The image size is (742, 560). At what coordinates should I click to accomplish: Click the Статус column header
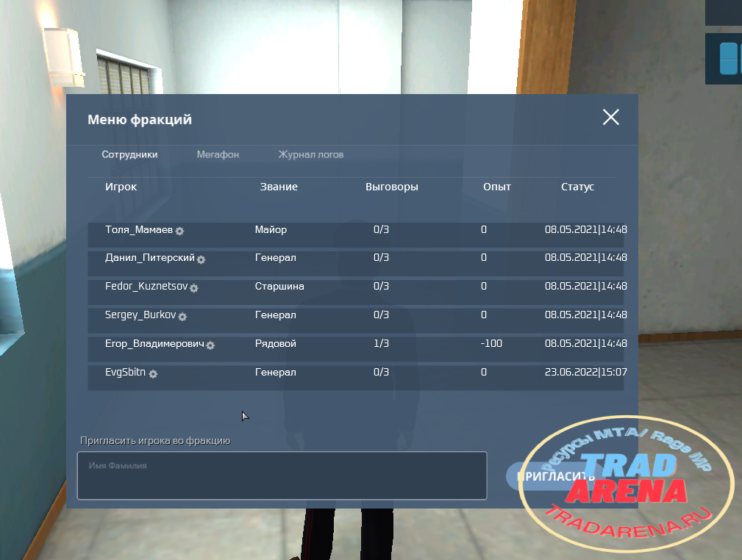pyautogui.click(x=577, y=187)
